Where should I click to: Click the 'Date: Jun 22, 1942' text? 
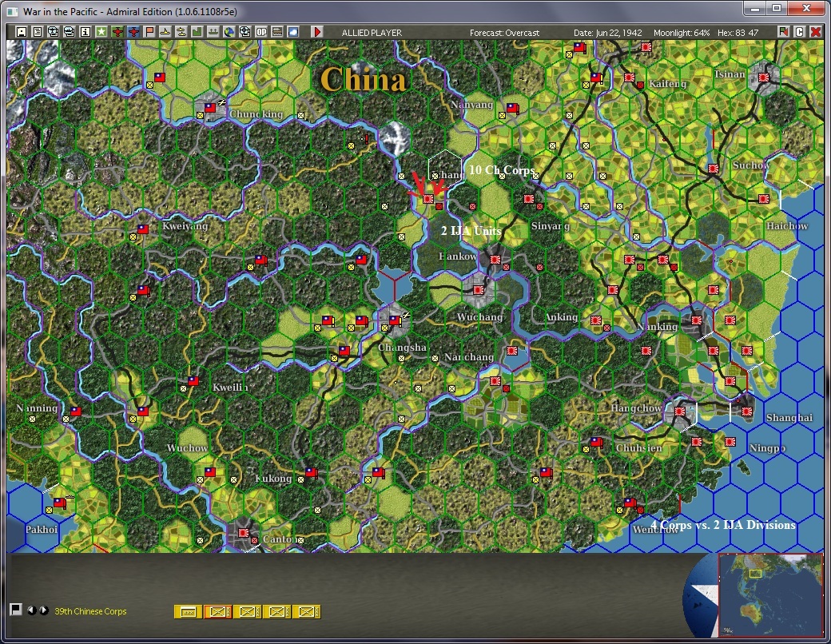(608, 33)
